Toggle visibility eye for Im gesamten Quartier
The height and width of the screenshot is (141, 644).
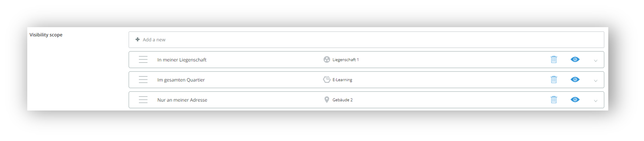(x=575, y=79)
